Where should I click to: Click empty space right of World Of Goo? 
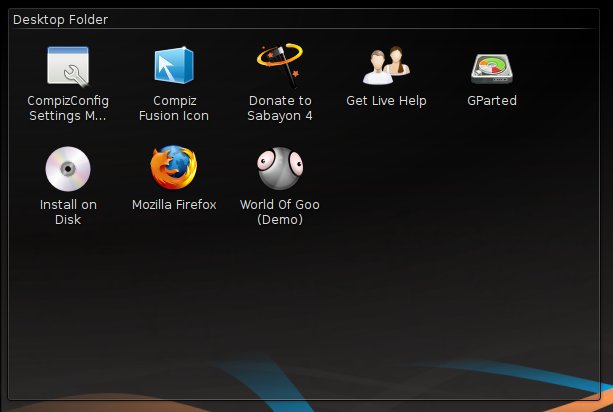click(420, 180)
